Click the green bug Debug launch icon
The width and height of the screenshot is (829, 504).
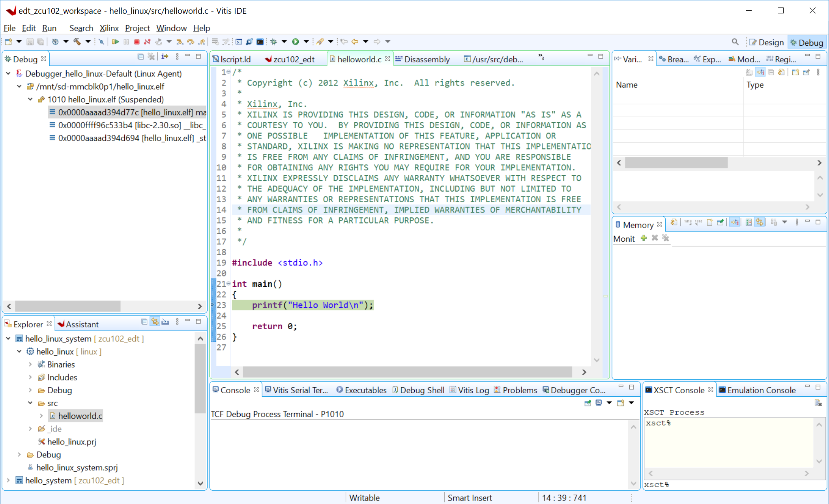coord(273,42)
